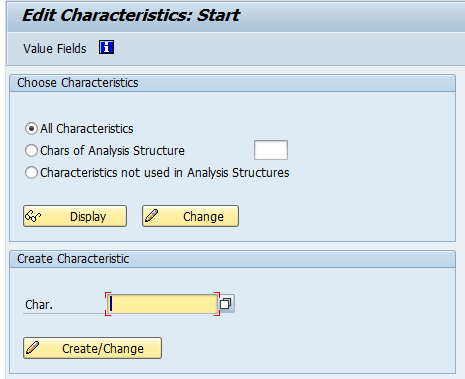Click the glasses icon on Display
Screen dimensions: 465x379
[x=33, y=216]
